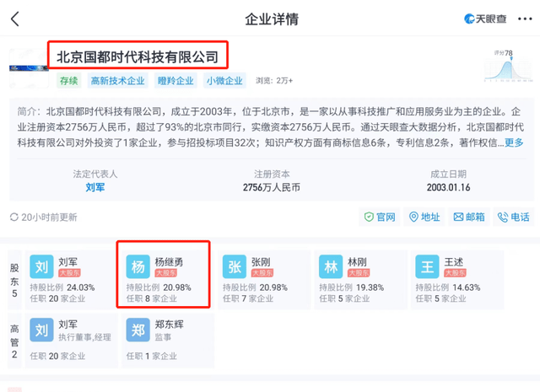The height and width of the screenshot is (392, 540).
Task: Click the 郑 avatar icon
Action: click(x=138, y=330)
